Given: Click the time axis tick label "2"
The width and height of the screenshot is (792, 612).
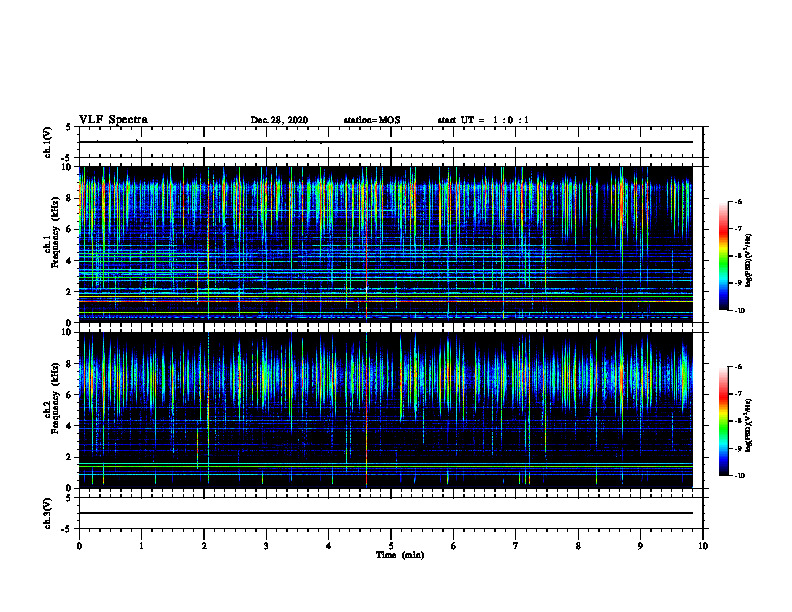Looking at the screenshot, I should click(204, 546).
